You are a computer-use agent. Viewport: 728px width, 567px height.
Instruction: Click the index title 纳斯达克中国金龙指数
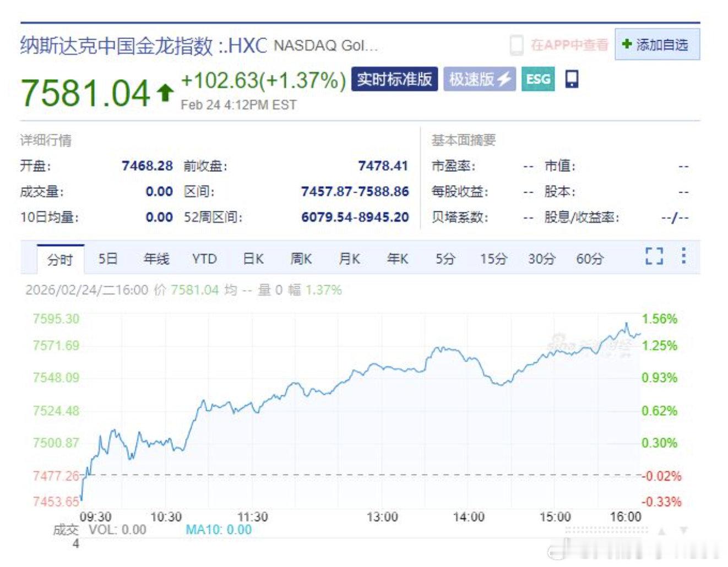pyautogui.click(x=117, y=45)
